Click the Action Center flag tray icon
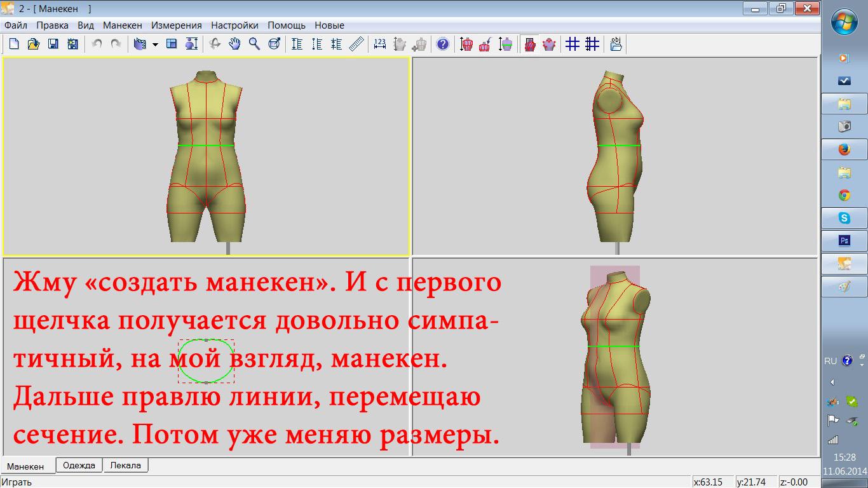 833,420
